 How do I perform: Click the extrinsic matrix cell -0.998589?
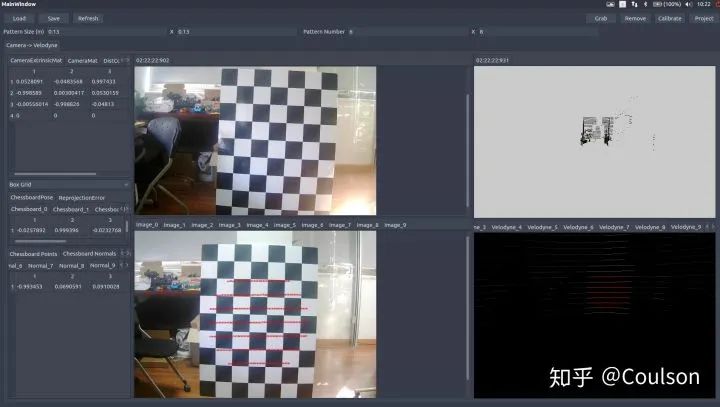(x=28, y=93)
